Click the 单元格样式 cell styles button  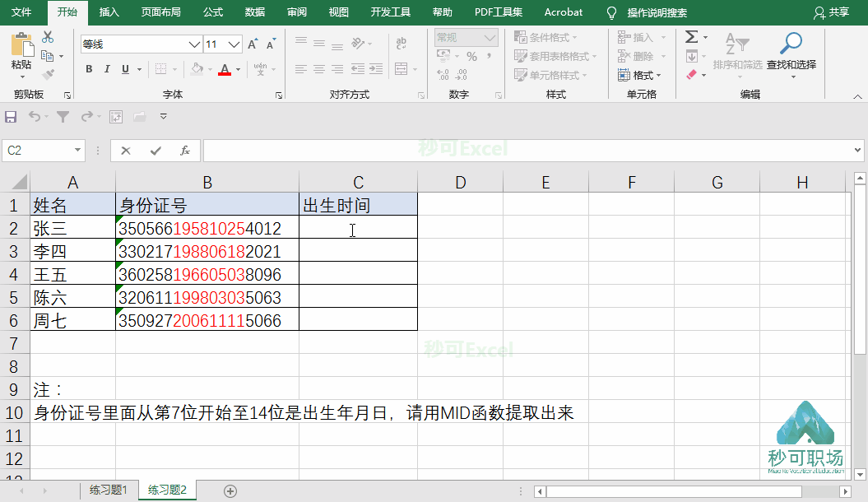(x=550, y=75)
